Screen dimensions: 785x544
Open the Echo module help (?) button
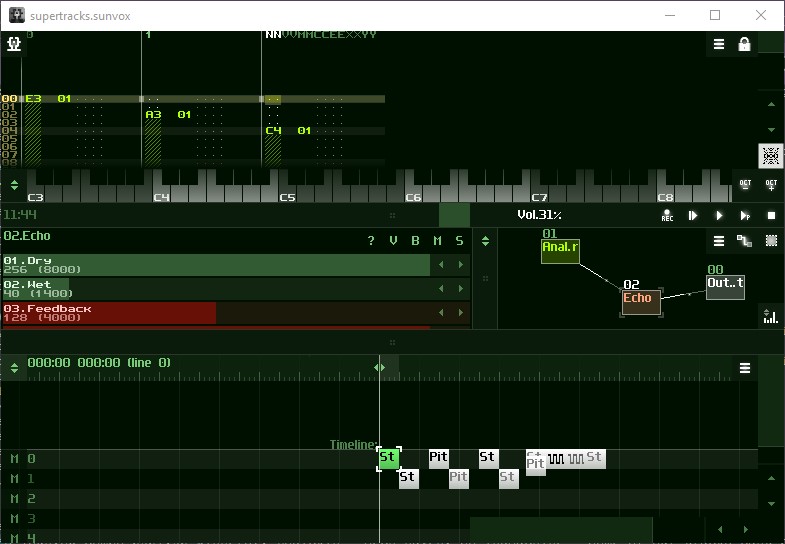pos(371,241)
